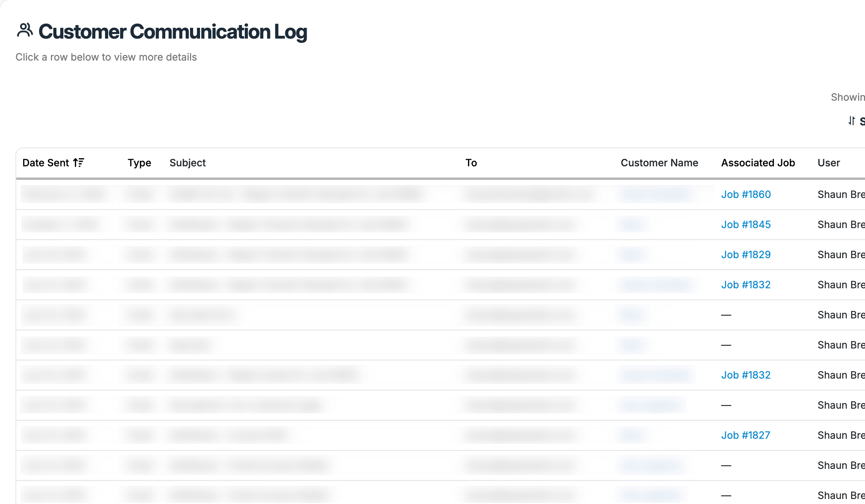The width and height of the screenshot is (865, 504).
Task: Open the Job #1832 link in seventh row
Action: coord(746,375)
